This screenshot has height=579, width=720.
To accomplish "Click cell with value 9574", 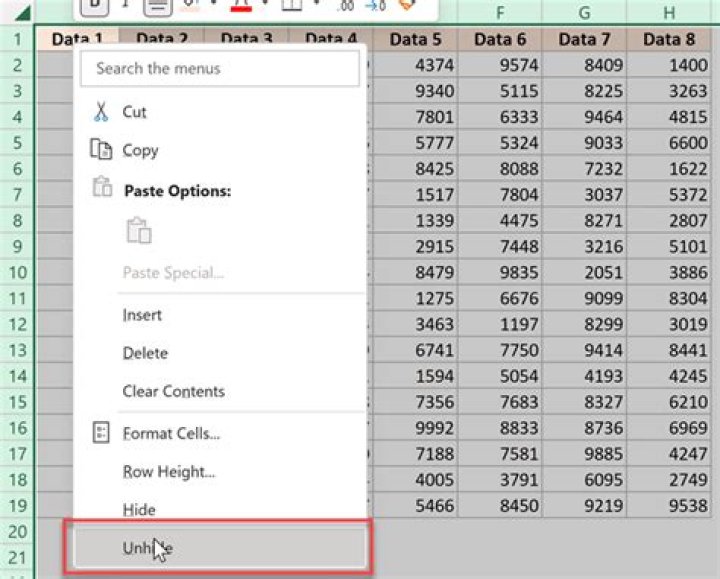I will click(500, 65).
